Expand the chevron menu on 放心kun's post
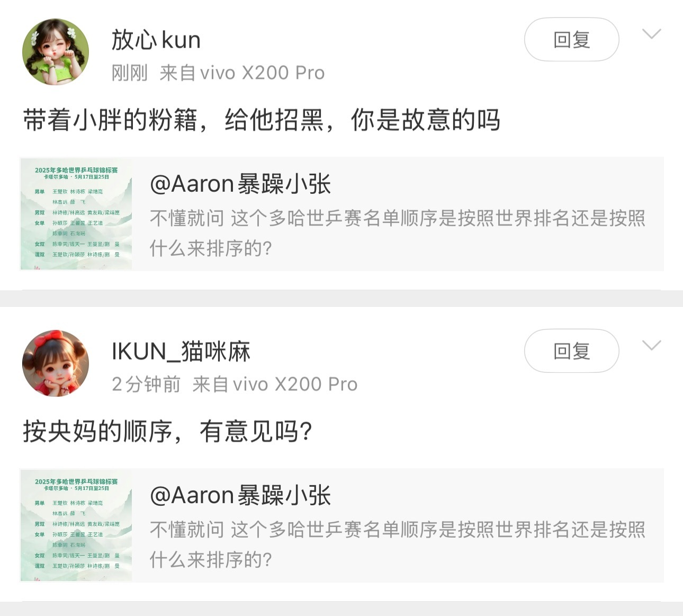Screen dimensions: 683x616 pyautogui.click(x=651, y=34)
